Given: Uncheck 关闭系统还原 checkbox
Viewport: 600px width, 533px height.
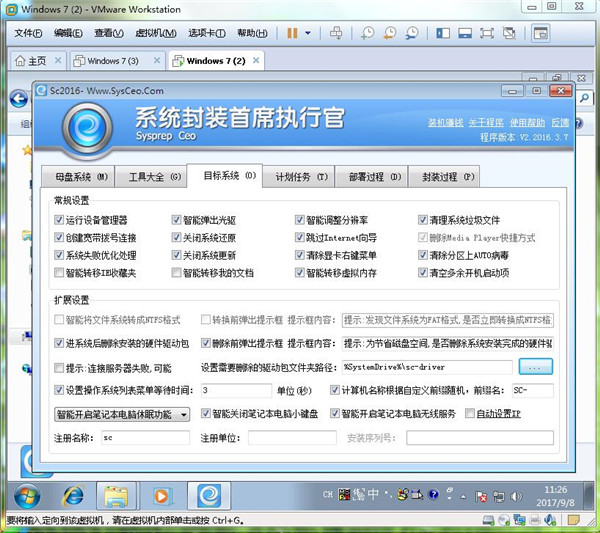Looking at the screenshot, I should click(x=176, y=237).
